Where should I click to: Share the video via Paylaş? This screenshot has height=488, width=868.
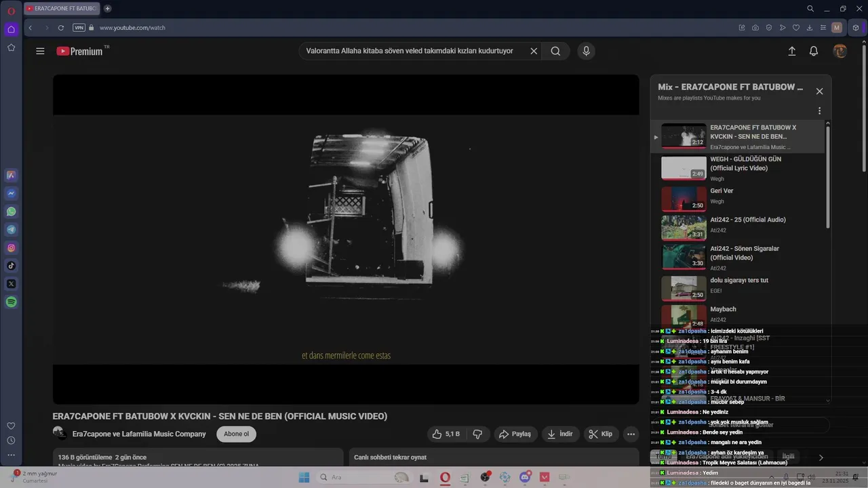click(x=515, y=434)
